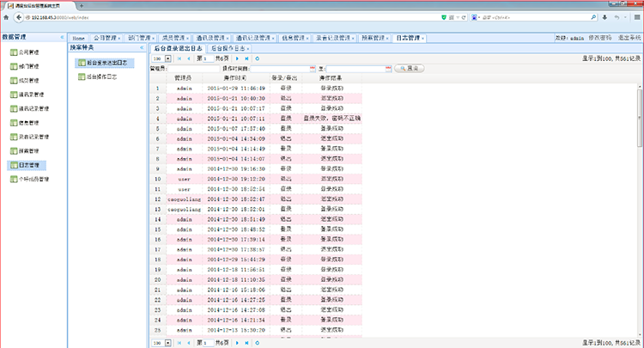This screenshot has width=644, height=348.
Task: Close the 后台操作日志 inner tab
Action: 248,49
